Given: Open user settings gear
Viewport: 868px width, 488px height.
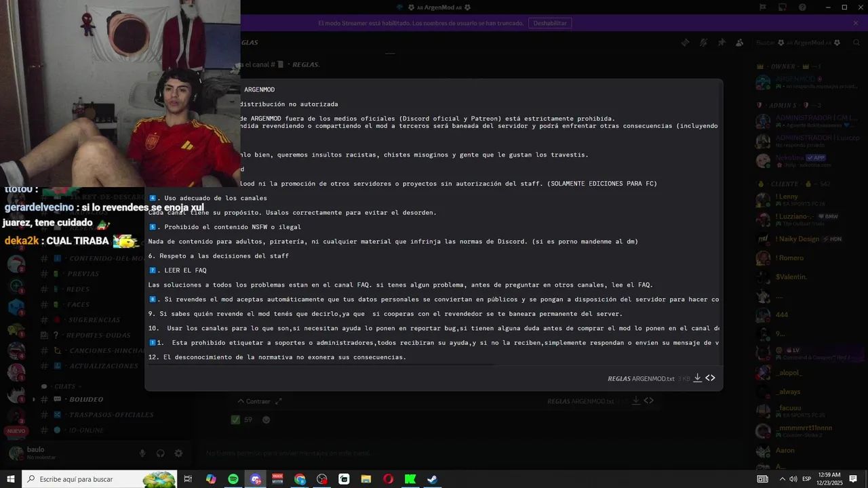Looking at the screenshot, I should (x=178, y=453).
